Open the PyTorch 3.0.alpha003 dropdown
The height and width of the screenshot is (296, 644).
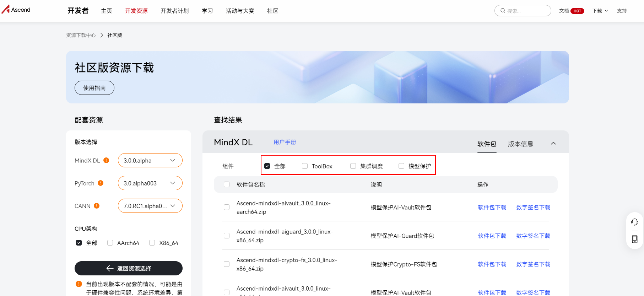coord(150,183)
